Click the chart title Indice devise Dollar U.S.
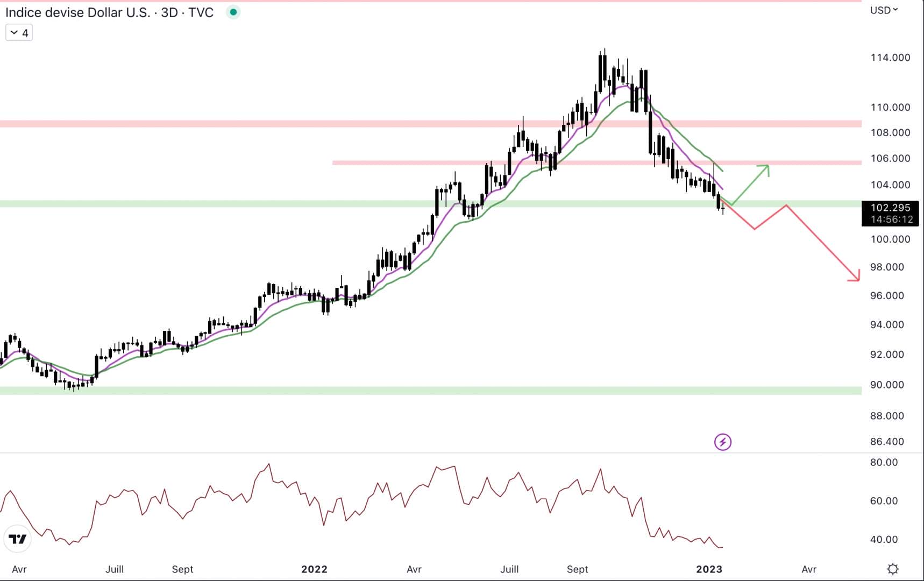 coord(77,12)
